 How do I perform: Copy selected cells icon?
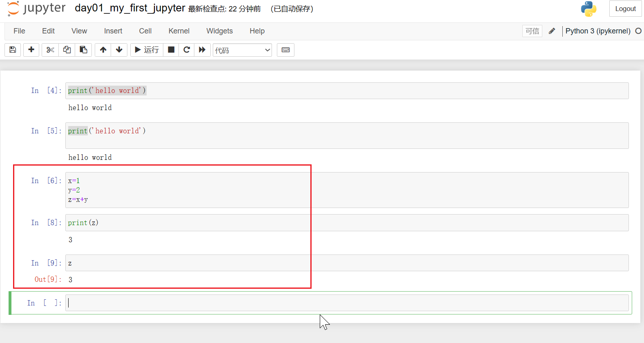coord(67,50)
